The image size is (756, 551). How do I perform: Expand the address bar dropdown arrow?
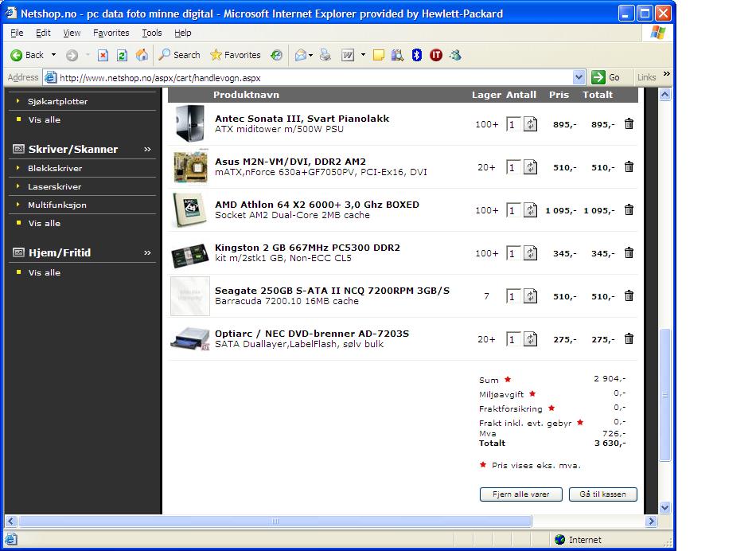tap(579, 77)
